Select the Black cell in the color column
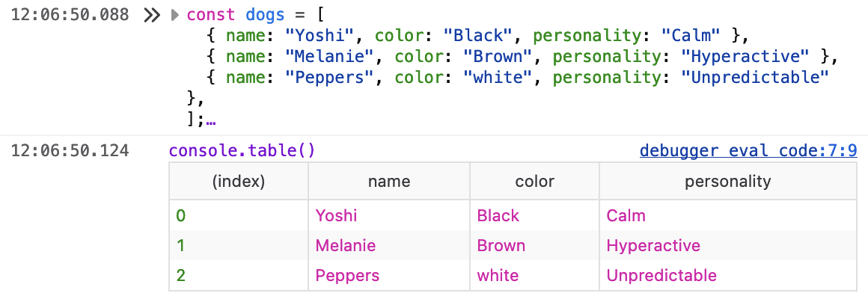 (x=535, y=215)
